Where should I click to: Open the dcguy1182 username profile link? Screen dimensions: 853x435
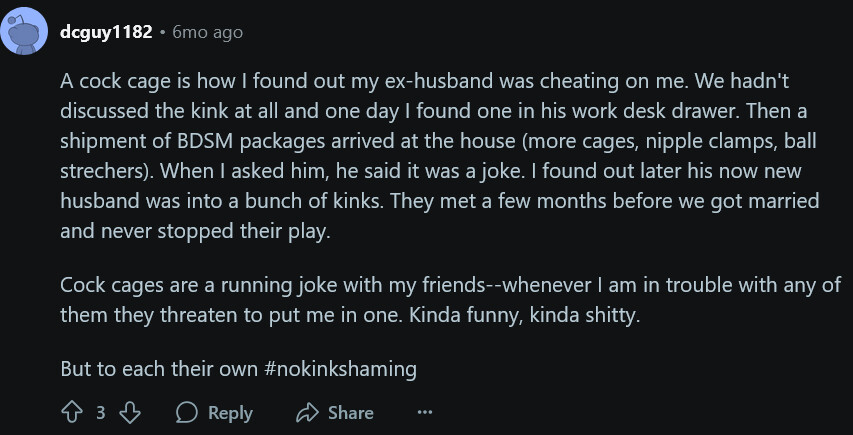106,32
